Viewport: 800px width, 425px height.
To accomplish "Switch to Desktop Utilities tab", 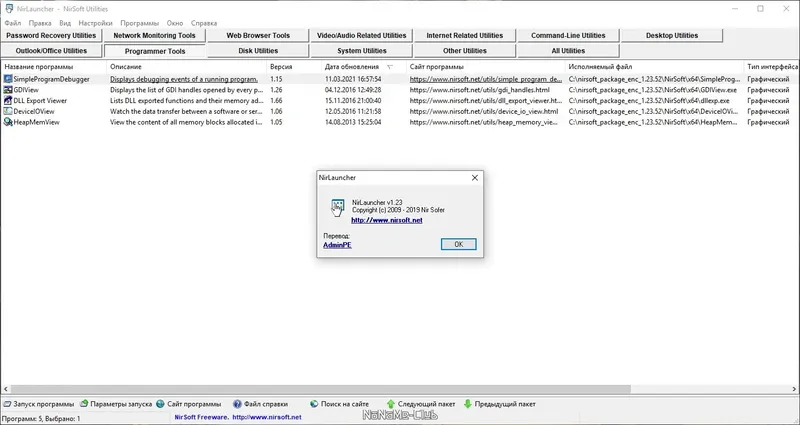I will [x=672, y=35].
